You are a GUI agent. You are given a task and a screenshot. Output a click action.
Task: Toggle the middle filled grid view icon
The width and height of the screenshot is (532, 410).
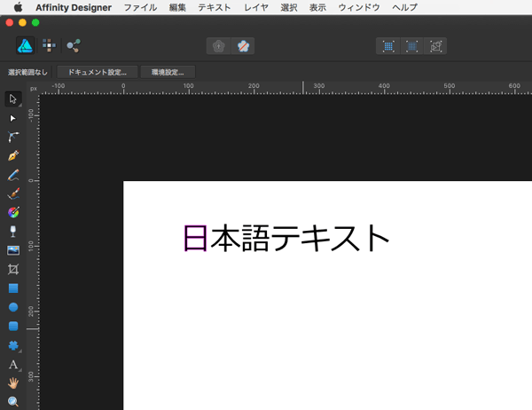click(412, 46)
